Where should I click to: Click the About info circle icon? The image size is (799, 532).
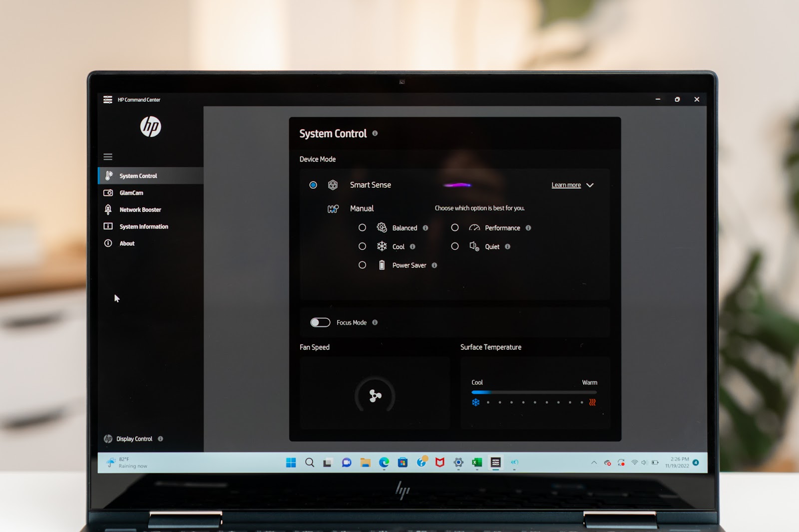(x=108, y=243)
